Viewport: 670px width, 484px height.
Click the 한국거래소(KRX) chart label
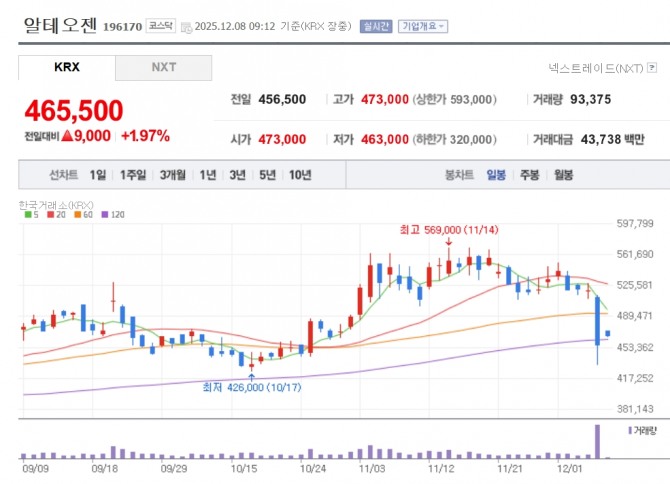pyautogui.click(x=56, y=205)
